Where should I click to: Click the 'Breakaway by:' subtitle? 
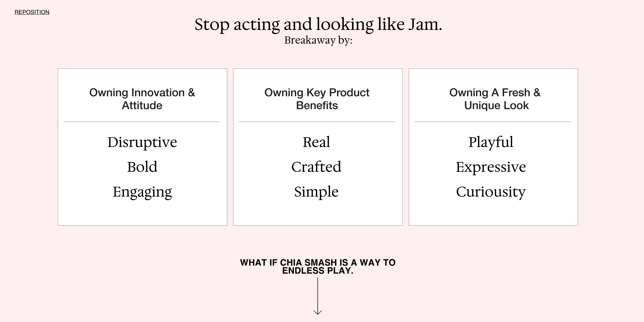318,40
